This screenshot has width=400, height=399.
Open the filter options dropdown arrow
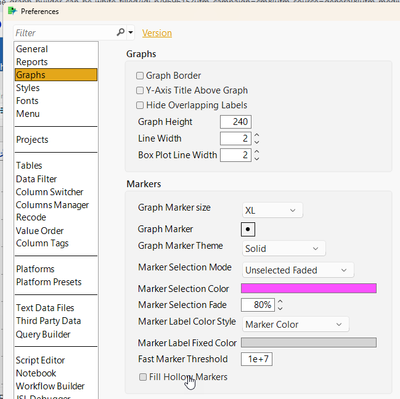pos(131,33)
